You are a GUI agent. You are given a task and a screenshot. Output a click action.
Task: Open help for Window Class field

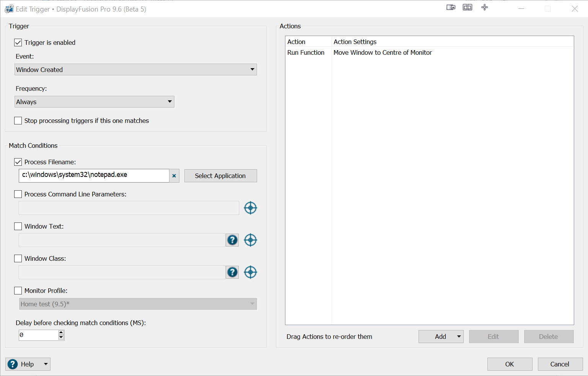pos(232,272)
